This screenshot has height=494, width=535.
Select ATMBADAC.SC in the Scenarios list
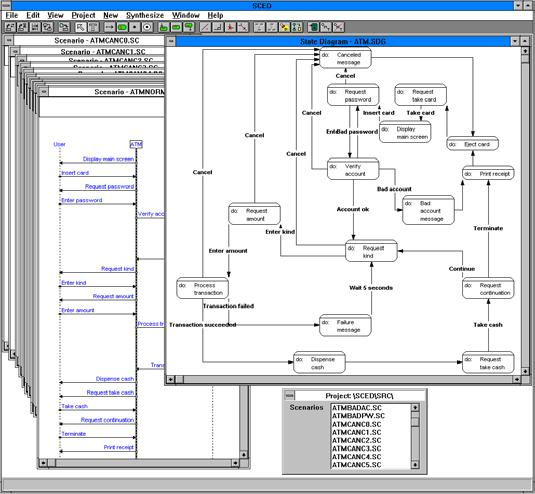coord(357,408)
